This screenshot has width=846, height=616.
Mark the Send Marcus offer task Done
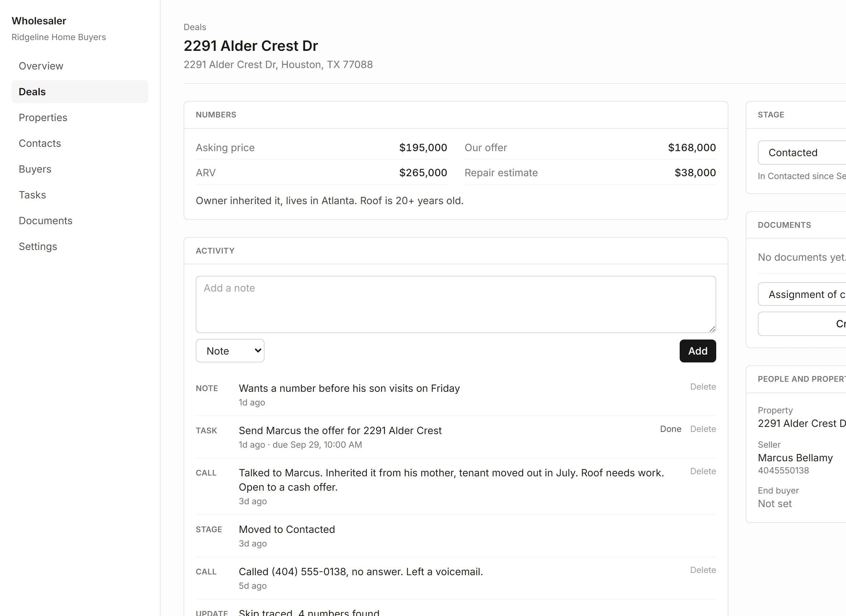click(670, 429)
